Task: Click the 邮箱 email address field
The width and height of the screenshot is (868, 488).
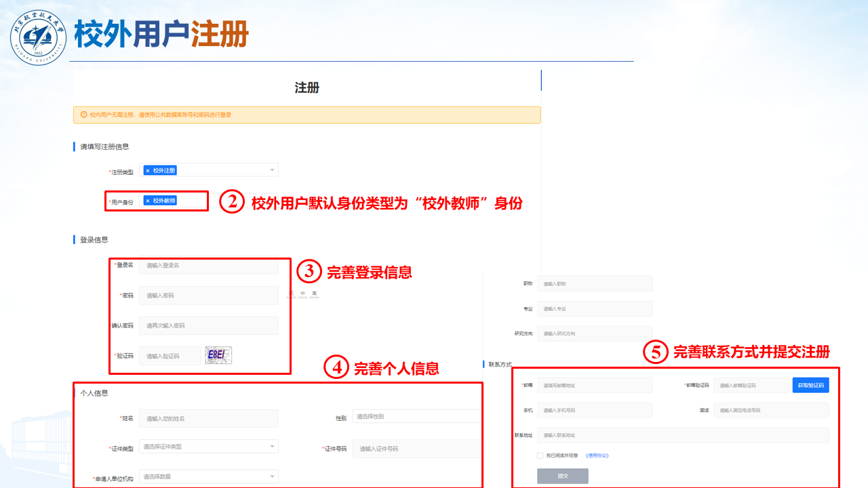Action: pos(594,385)
